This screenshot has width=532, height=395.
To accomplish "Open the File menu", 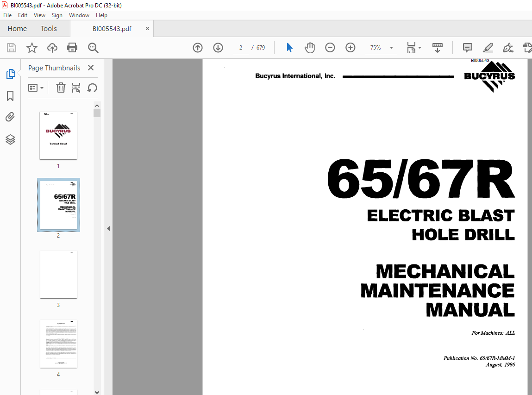I will pos(7,15).
